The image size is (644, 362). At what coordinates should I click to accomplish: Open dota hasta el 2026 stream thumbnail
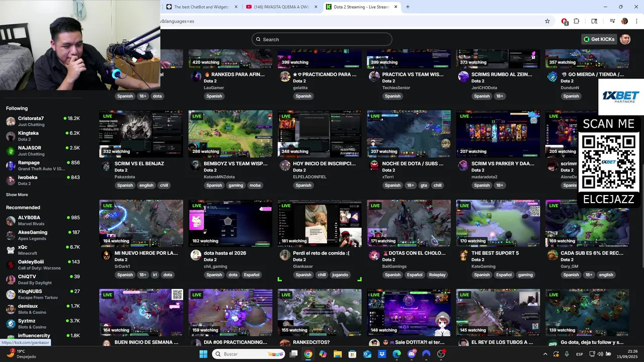(x=230, y=223)
